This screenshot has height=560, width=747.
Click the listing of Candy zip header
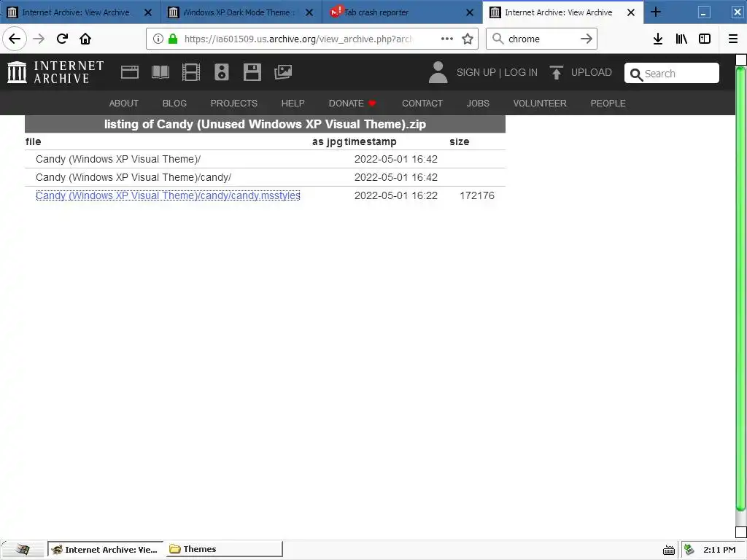click(x=265, y=124)
